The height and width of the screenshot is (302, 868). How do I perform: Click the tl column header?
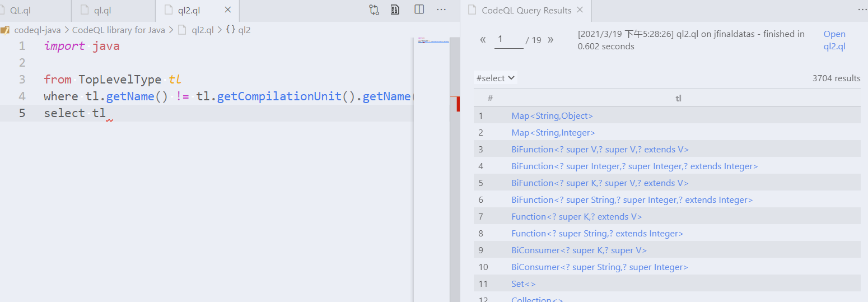(x=678, y=98)
